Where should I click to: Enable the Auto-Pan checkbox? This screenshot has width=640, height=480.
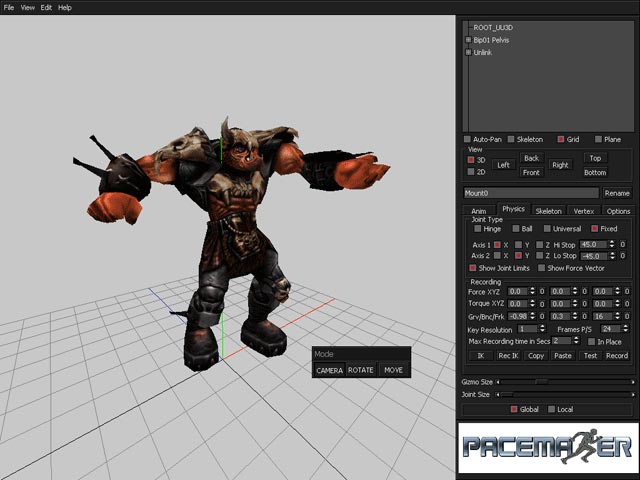pyautogui.click(x=467, y=139)
